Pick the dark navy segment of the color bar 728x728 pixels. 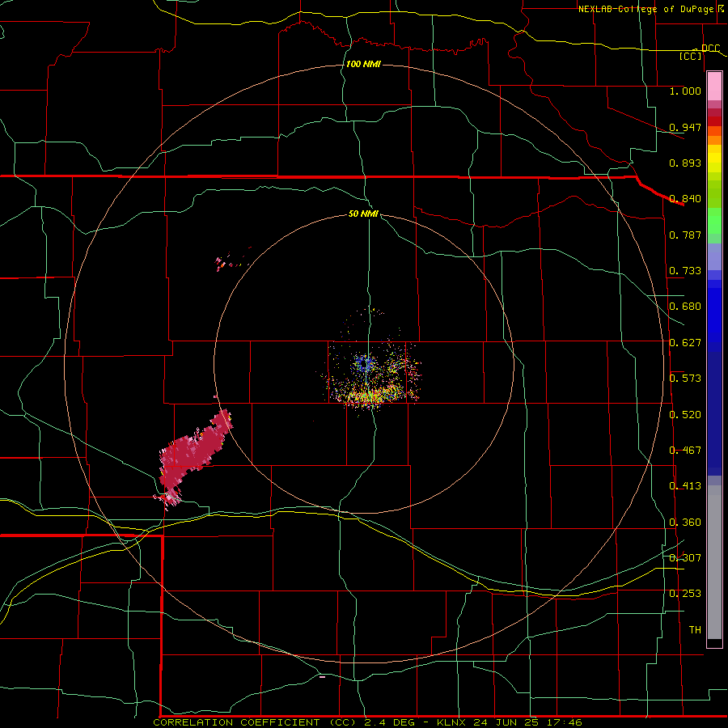pyautogui.click(x=714, y=413)
